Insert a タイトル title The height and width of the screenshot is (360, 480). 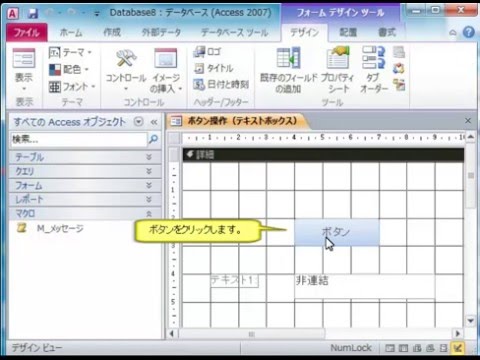point(214,68)
